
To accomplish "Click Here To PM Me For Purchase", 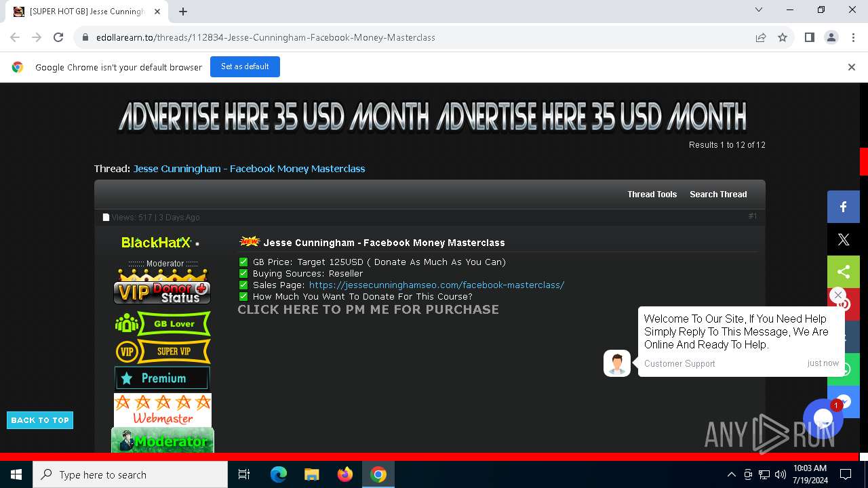I will pos(368,309).
